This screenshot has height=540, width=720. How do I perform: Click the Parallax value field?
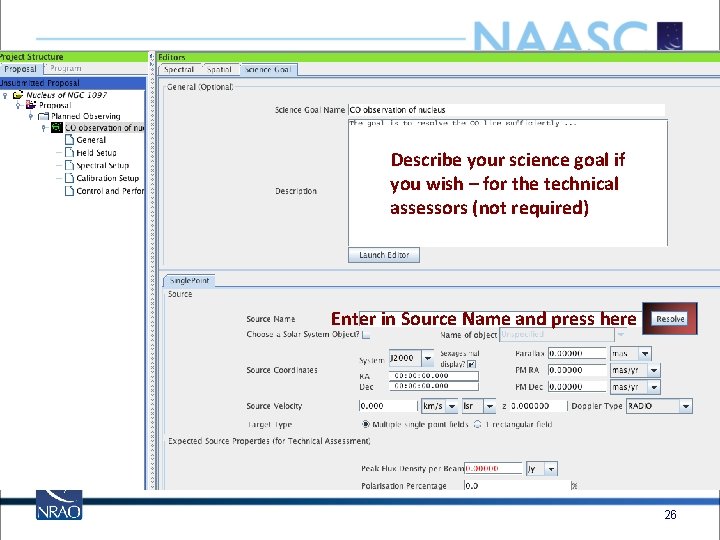[577, 354]
